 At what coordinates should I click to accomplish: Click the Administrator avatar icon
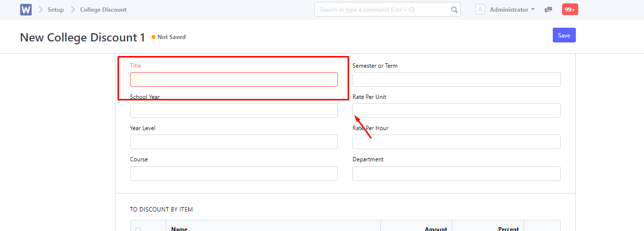pos(480,9)
